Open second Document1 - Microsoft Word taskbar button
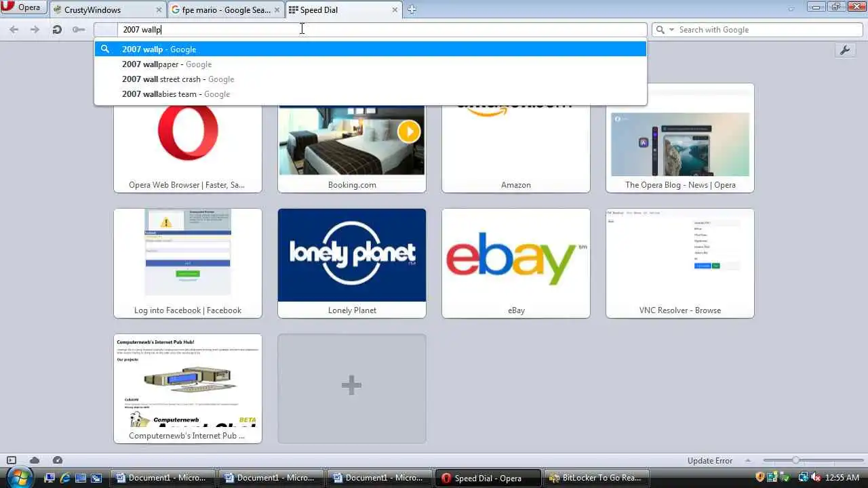The height and width of the screenshot is (488, 868). tap(271, 478)
